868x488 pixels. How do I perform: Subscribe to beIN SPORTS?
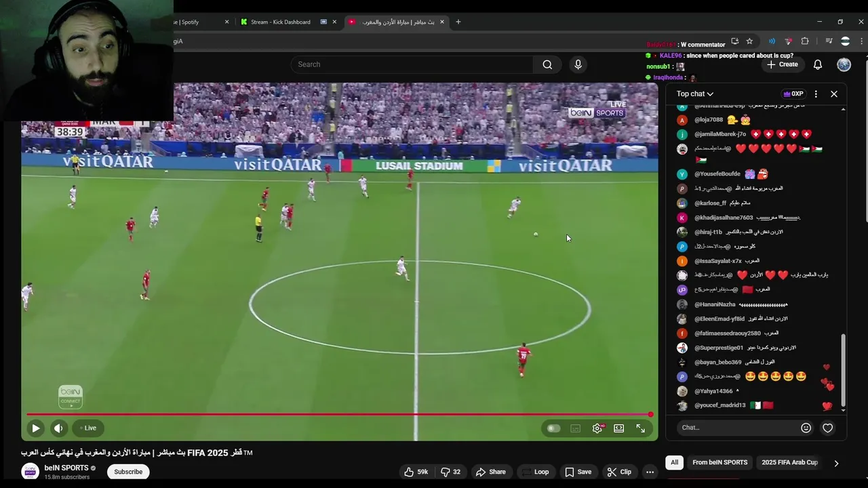click(x=128, y=472)
